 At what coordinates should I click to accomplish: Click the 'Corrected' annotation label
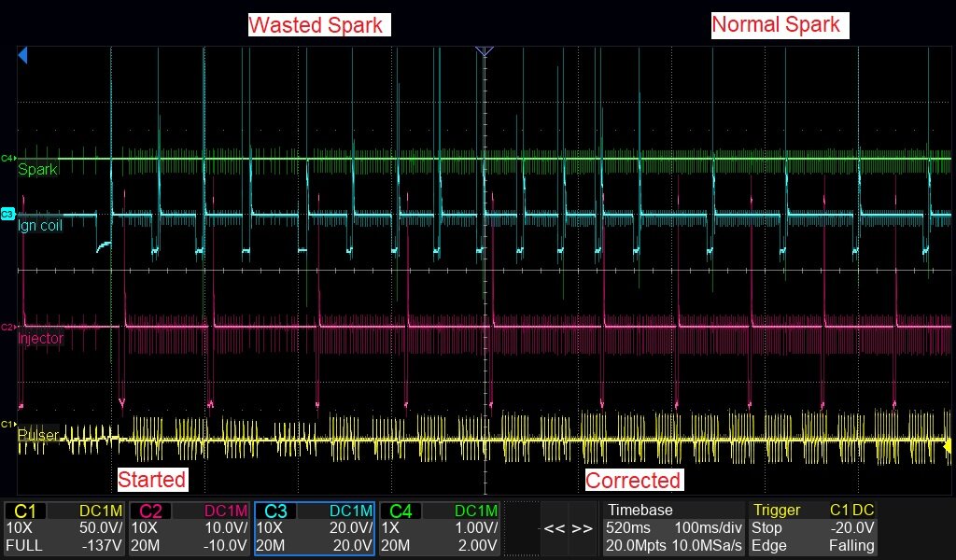tap(634, 481)
